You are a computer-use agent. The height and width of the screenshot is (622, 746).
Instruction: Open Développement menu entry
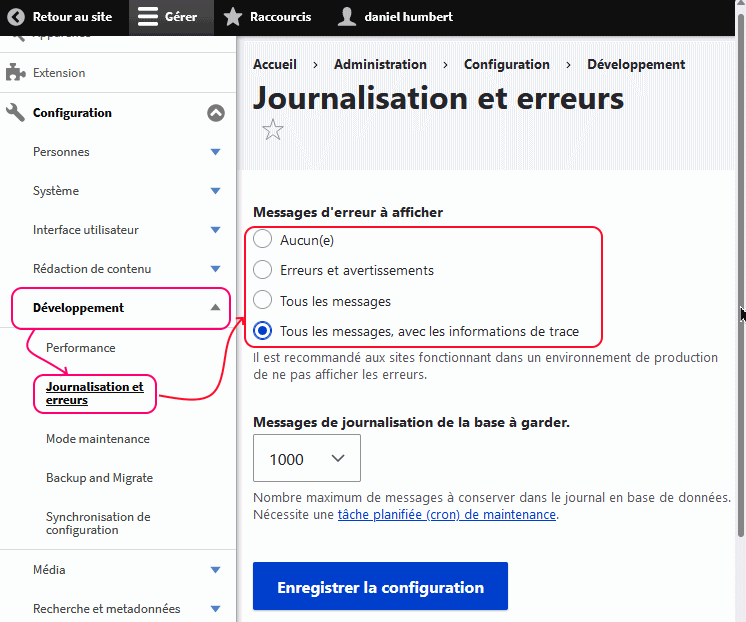tap(79, 308)
